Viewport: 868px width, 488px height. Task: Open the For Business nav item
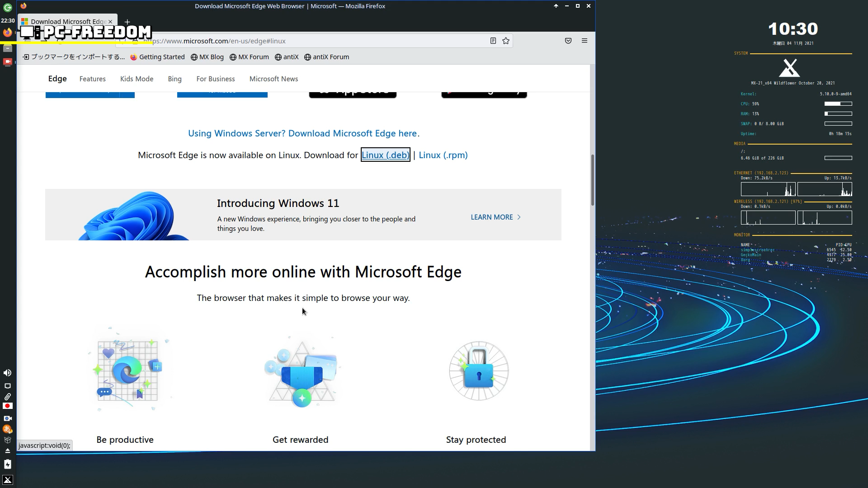pos(216,79)
